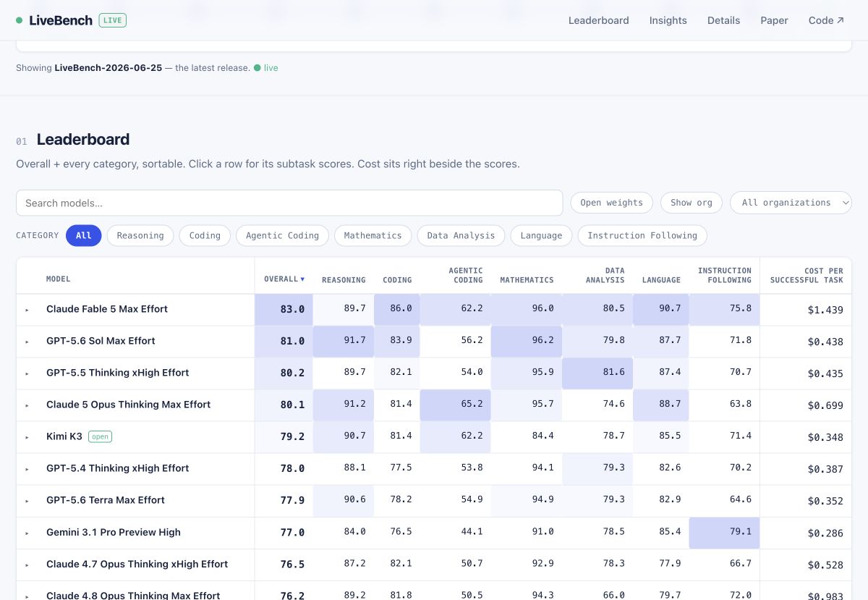
Task: Click the Claude Fable 5 Max Effort name
Action: pyautogui.click(x=107, y=309)
